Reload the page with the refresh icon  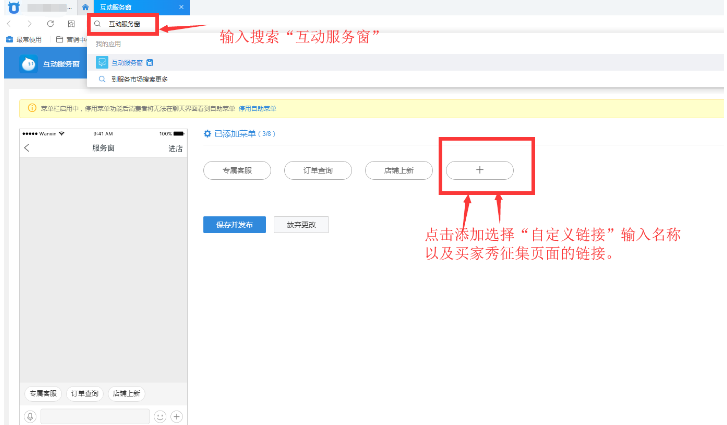point(51,24)
